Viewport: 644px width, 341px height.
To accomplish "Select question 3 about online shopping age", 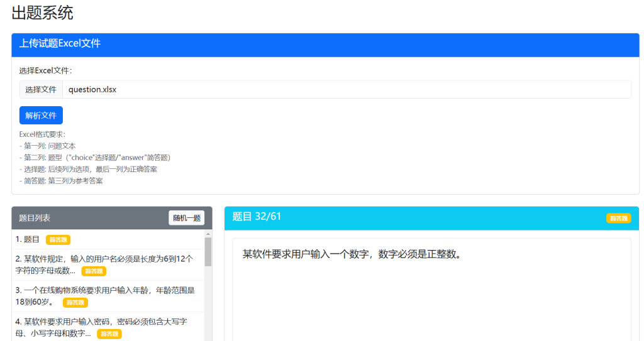I will pyautogui.click(x=105, y=291).
